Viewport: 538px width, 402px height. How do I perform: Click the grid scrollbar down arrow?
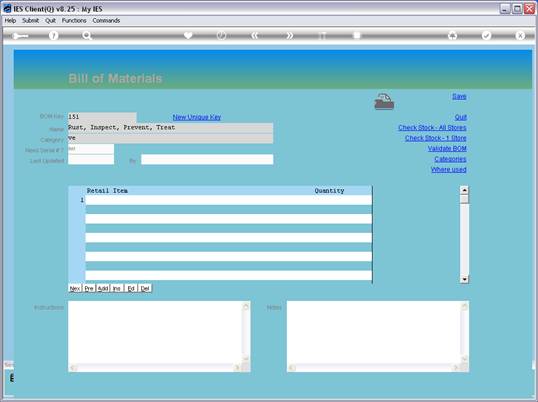point(464,280)
